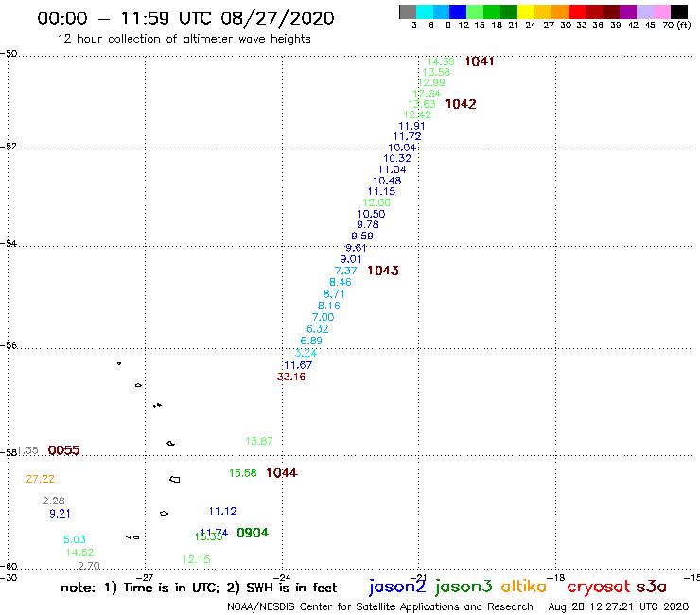Click the 10.50 wave height value

(x=371, y=214)
